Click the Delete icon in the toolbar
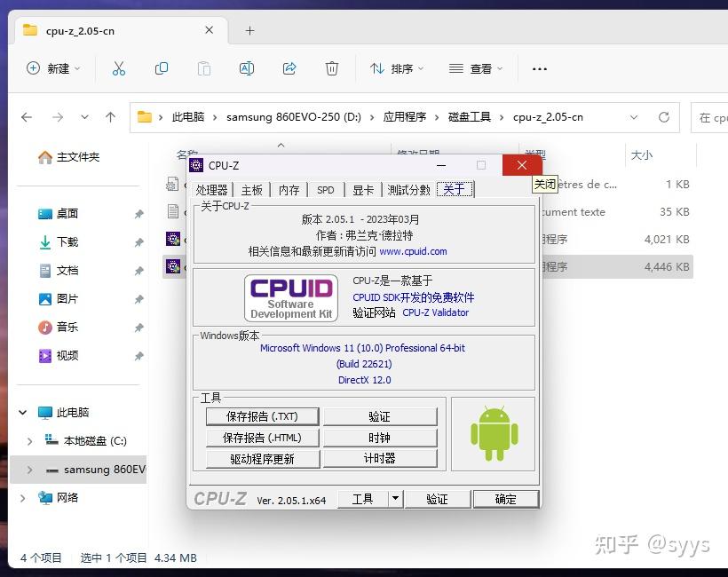Image resolution: width=728 pixels, height=577 pixels. (329, 67)
